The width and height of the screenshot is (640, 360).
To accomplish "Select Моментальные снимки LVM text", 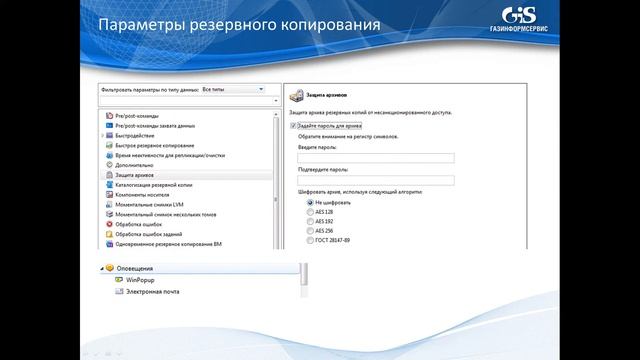I will [x=149, y=204].
